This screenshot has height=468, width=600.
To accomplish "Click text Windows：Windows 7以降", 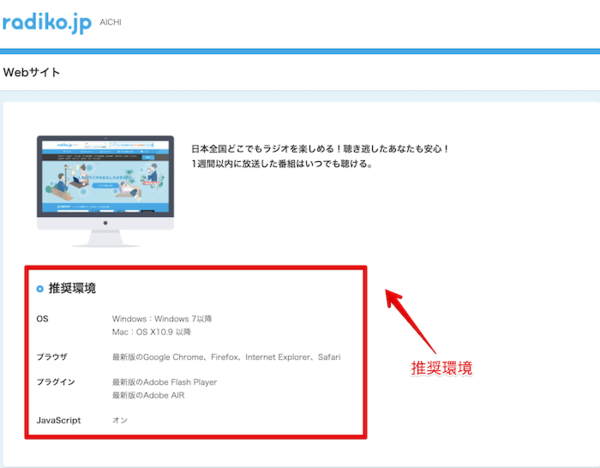I will 162,318.
